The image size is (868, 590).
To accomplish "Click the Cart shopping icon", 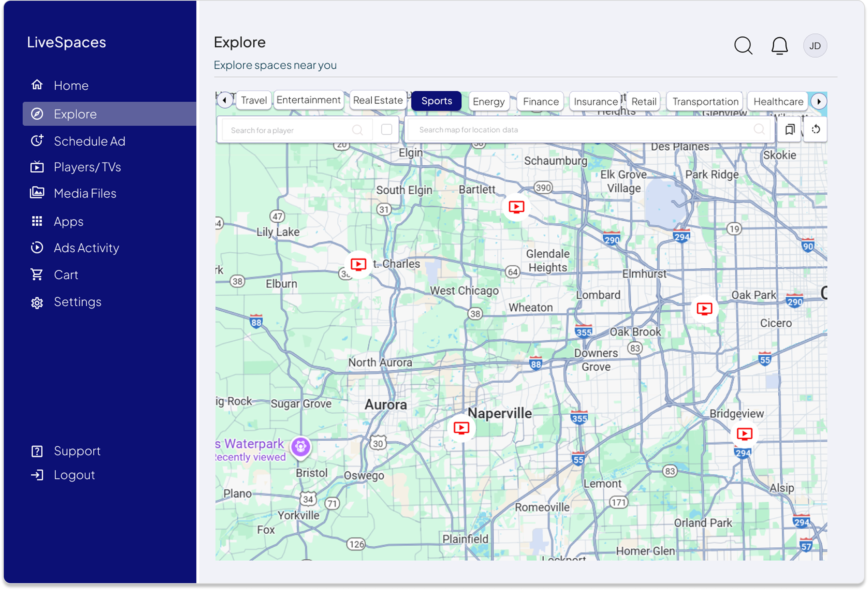I will [x=37, y=275].
